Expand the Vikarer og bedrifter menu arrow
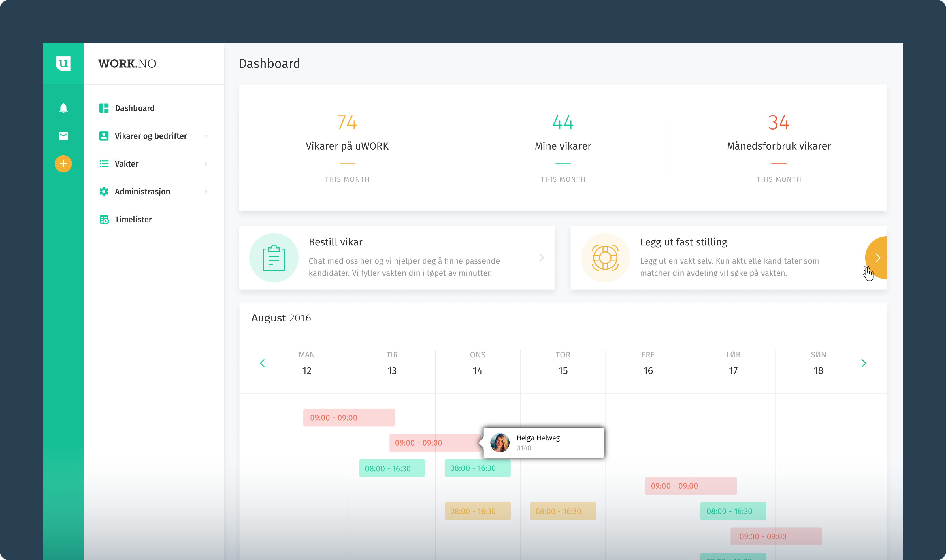The width and height of the screenshot is (946, 560). pyautogui.click(x=206, y=136)
